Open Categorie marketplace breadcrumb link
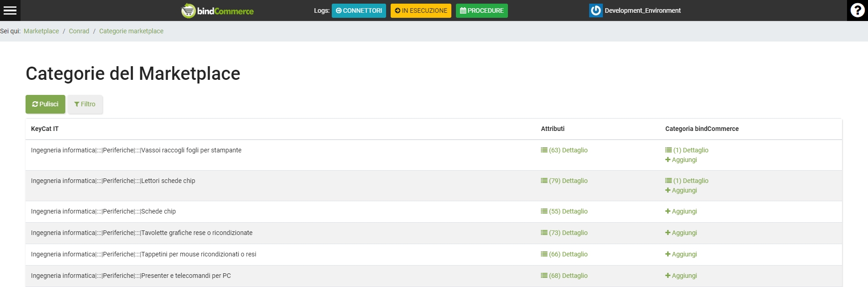The image size is (868, 287). (x=131, y=31)
